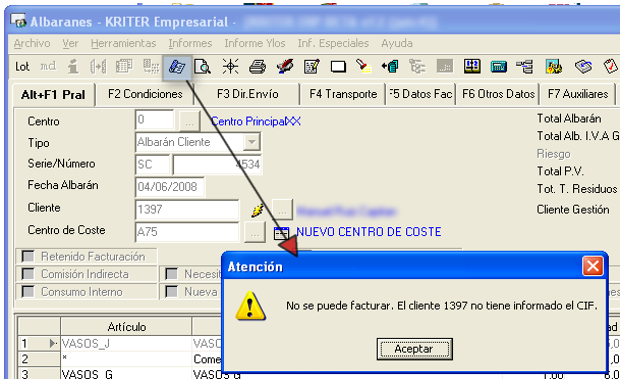Enable the Comisión Indirecta checkbox
The width and height of the screenshot is (624, 384).
[28, 274]
